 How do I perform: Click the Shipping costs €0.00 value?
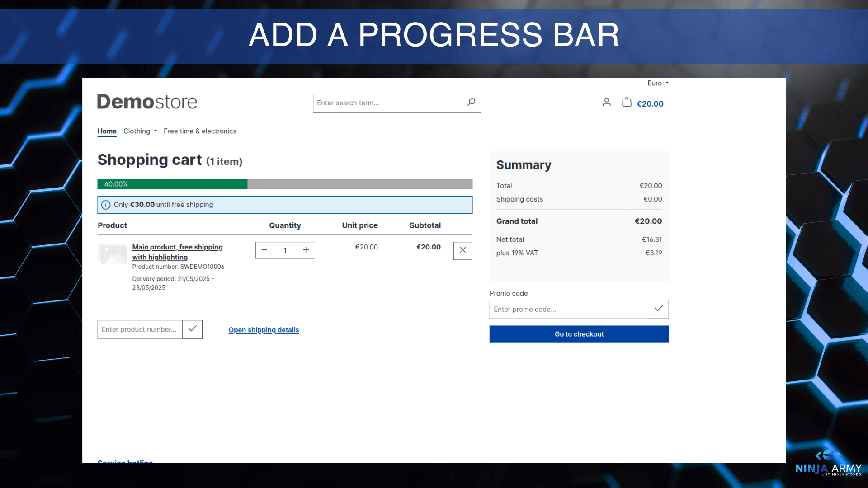coord(653,199)
